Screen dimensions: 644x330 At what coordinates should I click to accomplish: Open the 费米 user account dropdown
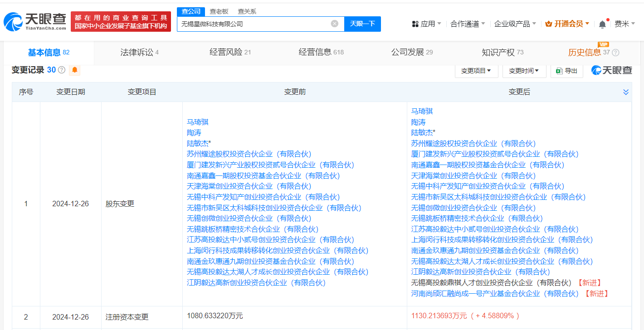624,24
